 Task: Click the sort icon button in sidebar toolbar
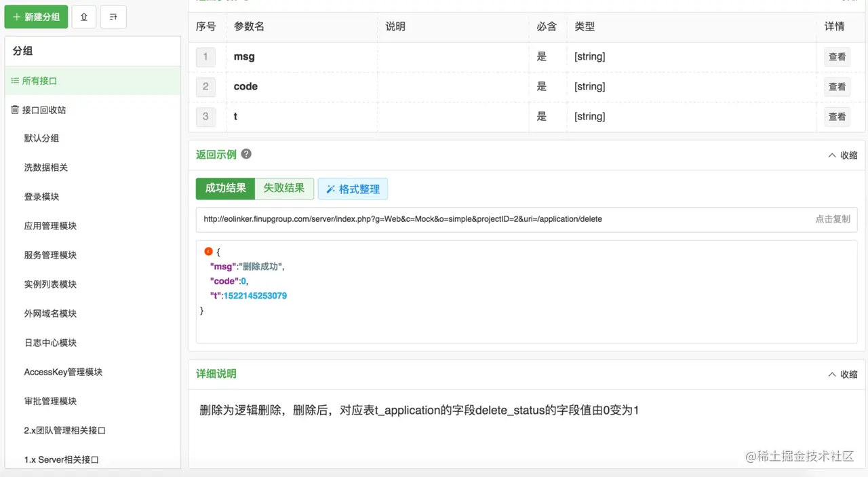(x=113, y=17)
